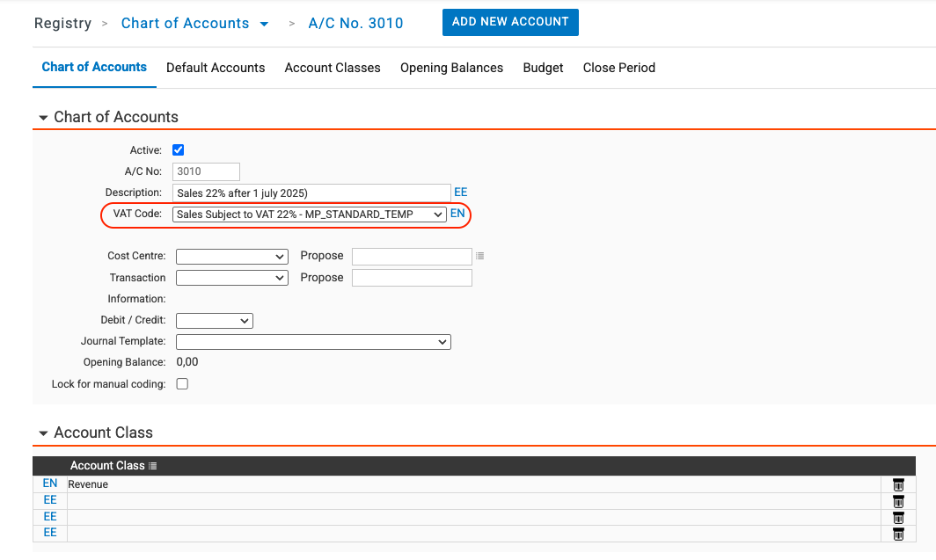Open the Opening Balances tab

[x=451, y=68]
